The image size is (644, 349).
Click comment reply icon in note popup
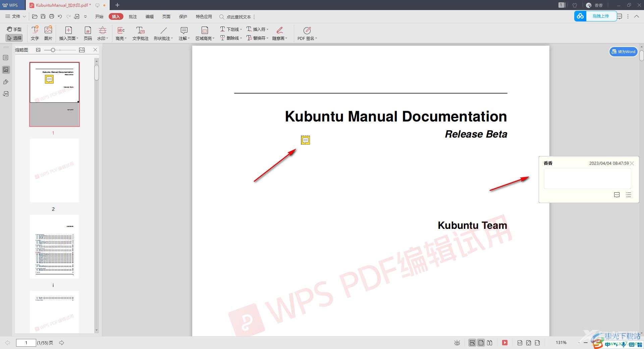click(617, 195)
